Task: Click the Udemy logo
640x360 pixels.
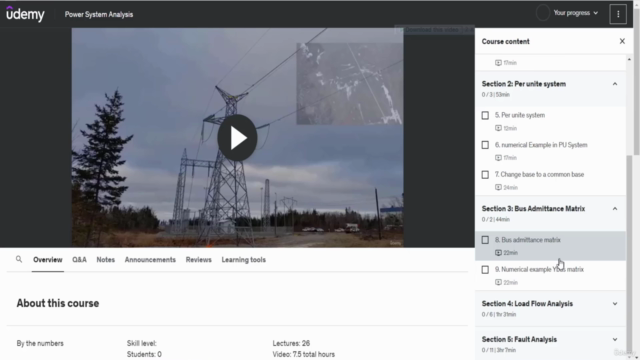Action: click(25, 14)
